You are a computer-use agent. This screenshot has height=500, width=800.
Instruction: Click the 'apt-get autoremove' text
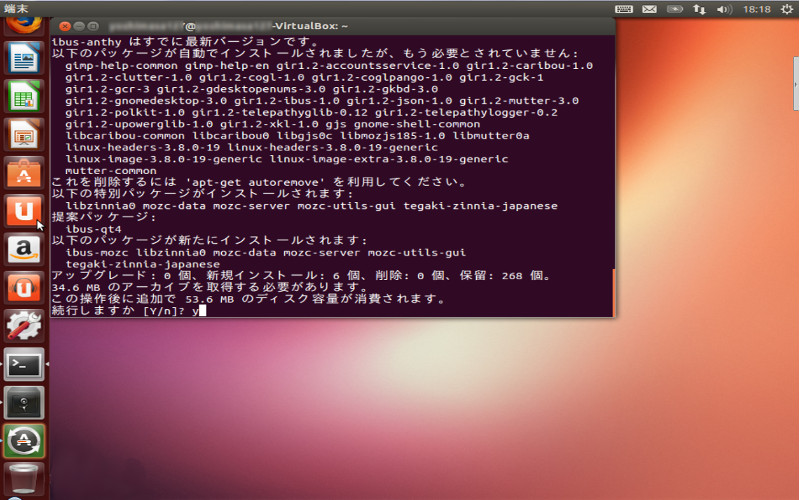(x=255, y=182)
